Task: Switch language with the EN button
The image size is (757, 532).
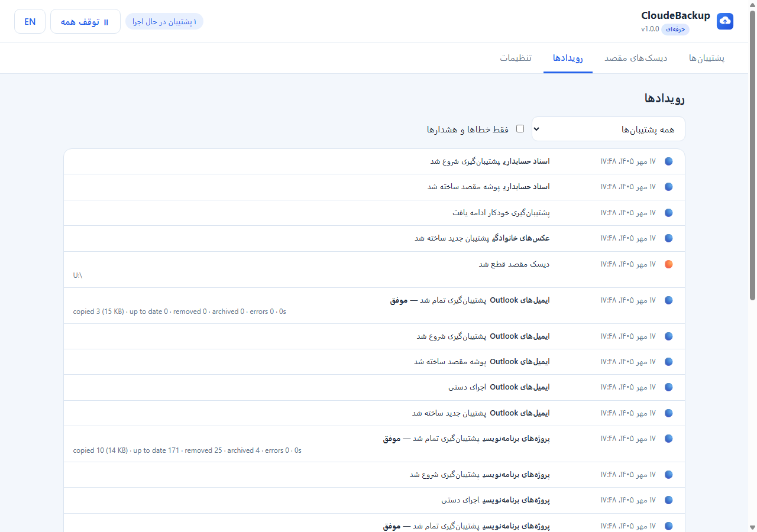Action: (x=30, y=21)
